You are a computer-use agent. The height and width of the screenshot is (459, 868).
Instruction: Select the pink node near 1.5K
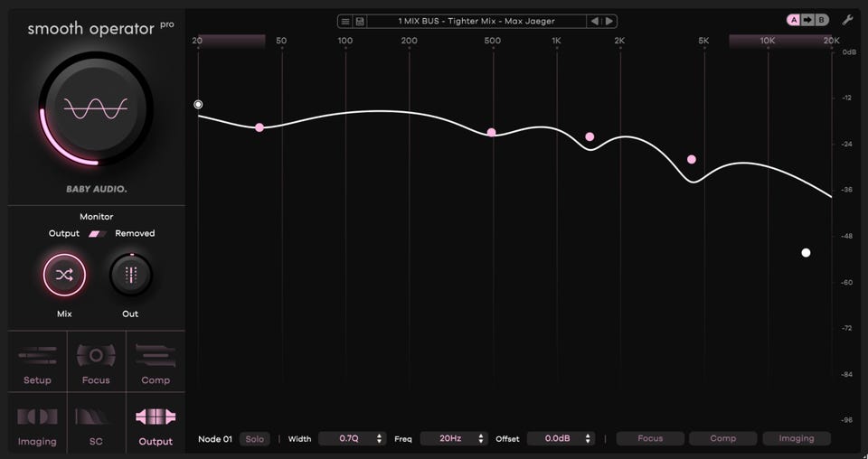click(590, 136)
